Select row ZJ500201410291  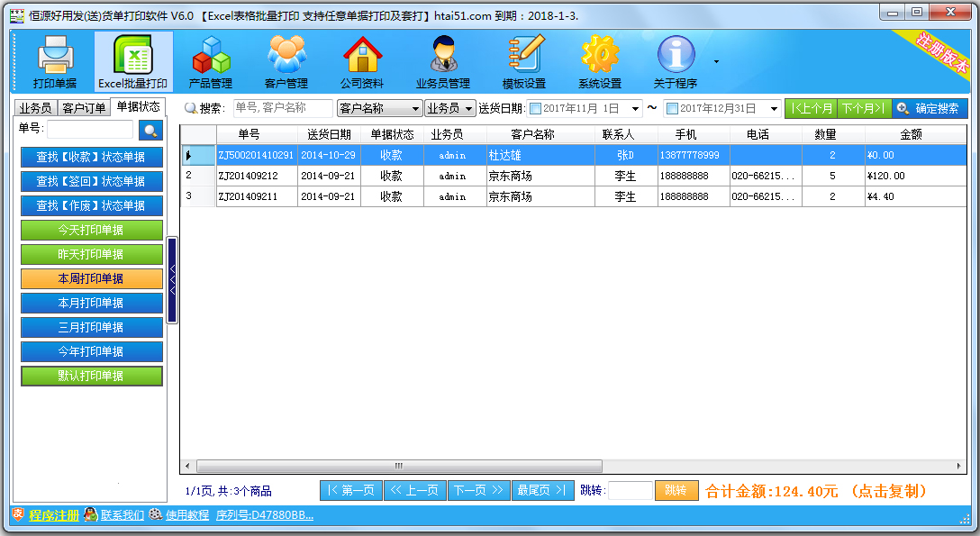pyautogui.click(x=574, y=155)
